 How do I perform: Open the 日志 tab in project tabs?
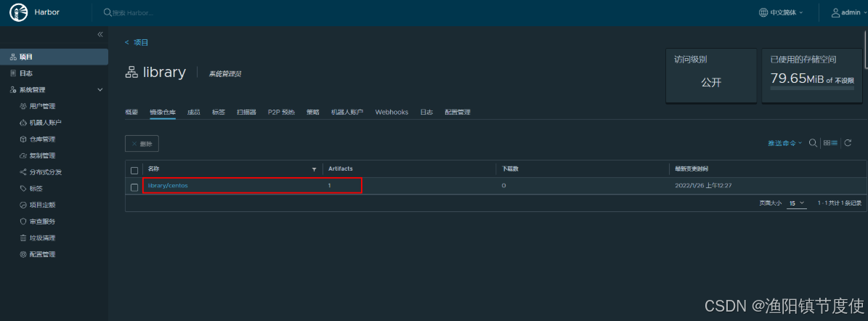click(x=426, y=112)
